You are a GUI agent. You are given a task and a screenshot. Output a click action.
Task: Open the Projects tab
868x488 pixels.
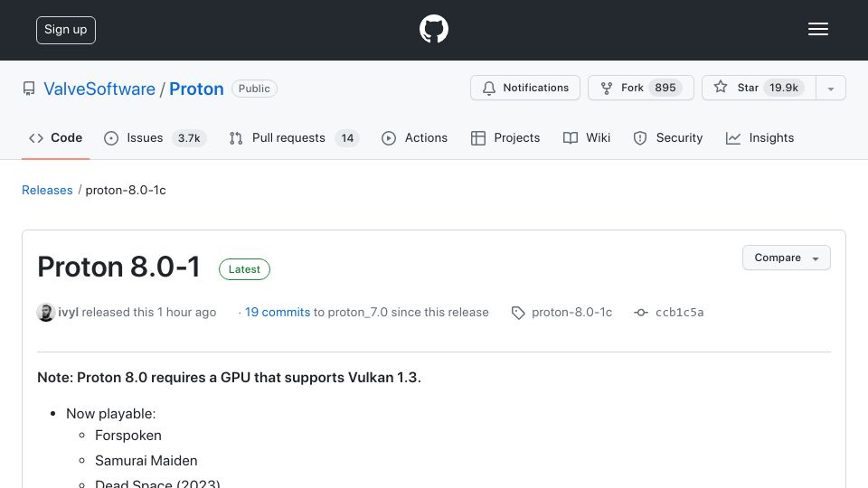click(x=505, y=137)
